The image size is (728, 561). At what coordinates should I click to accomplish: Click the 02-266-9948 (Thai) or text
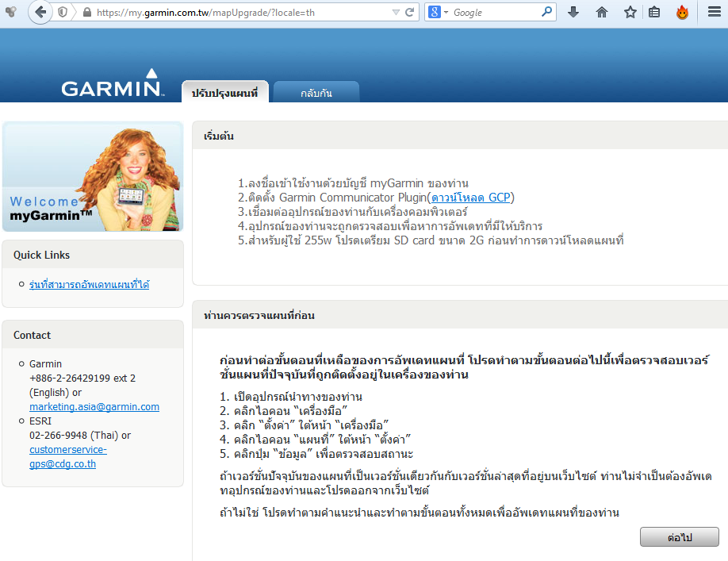click(x=80, y=435)
